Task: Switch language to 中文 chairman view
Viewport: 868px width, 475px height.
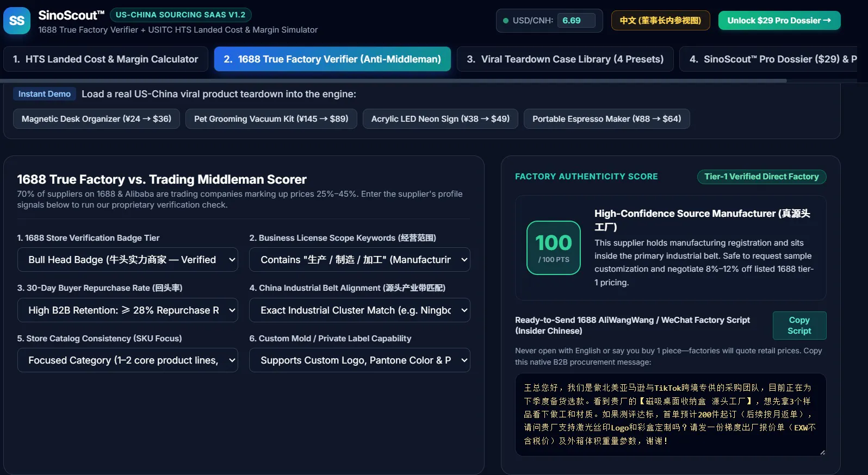Action: 660,21
